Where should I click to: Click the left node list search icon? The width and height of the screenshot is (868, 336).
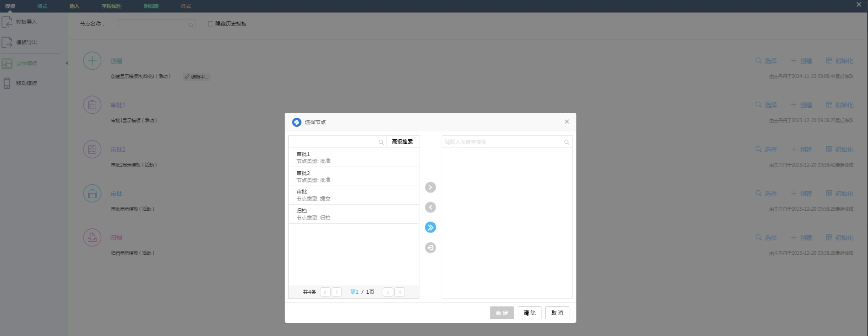pyautogui.click(x=381, y=142)
